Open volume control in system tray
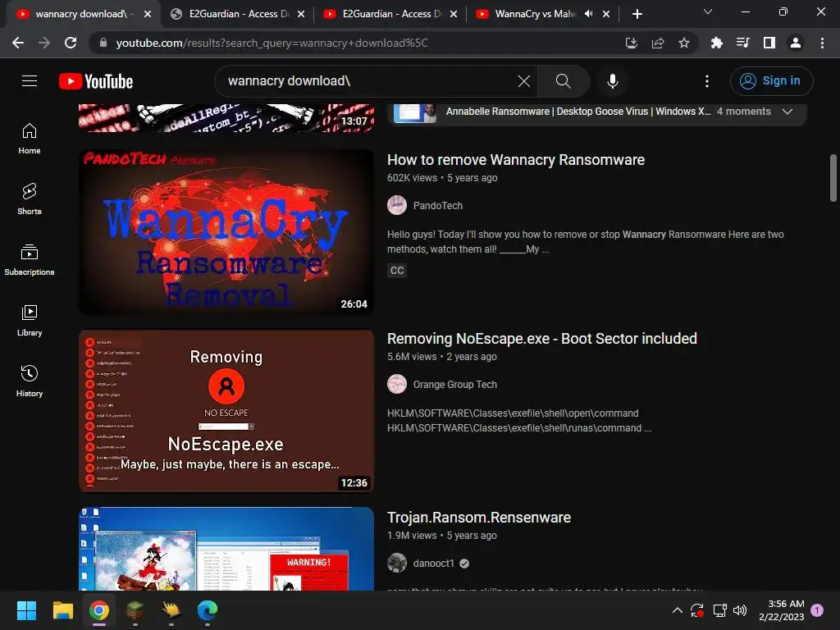The image size is (840, 630). point(740,610)
